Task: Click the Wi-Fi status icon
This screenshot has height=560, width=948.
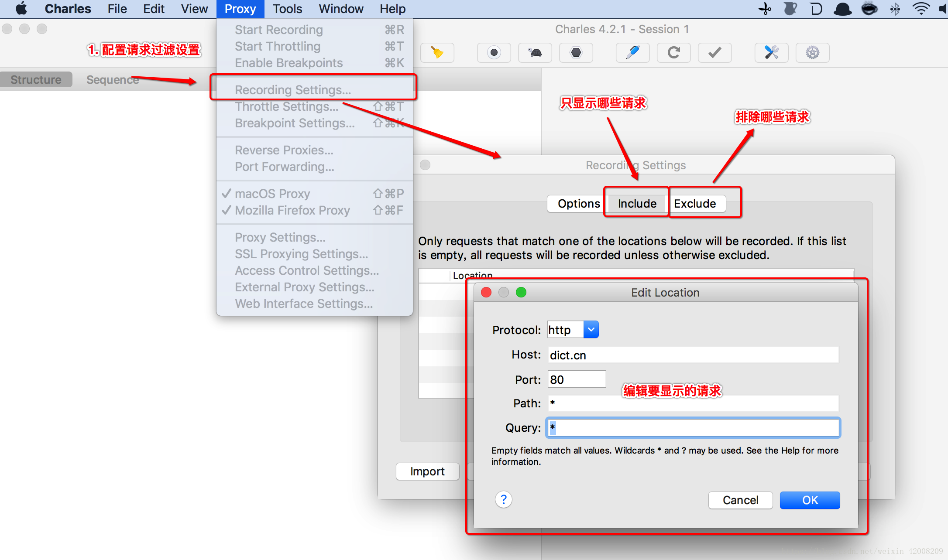Action: [921, 9]
